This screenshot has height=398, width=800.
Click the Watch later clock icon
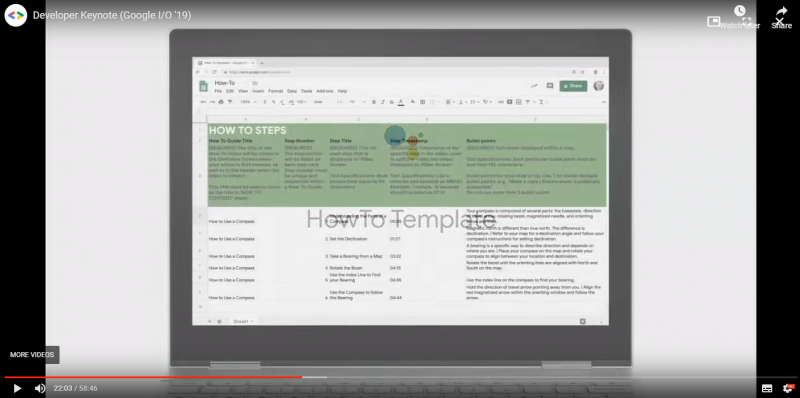740,11
